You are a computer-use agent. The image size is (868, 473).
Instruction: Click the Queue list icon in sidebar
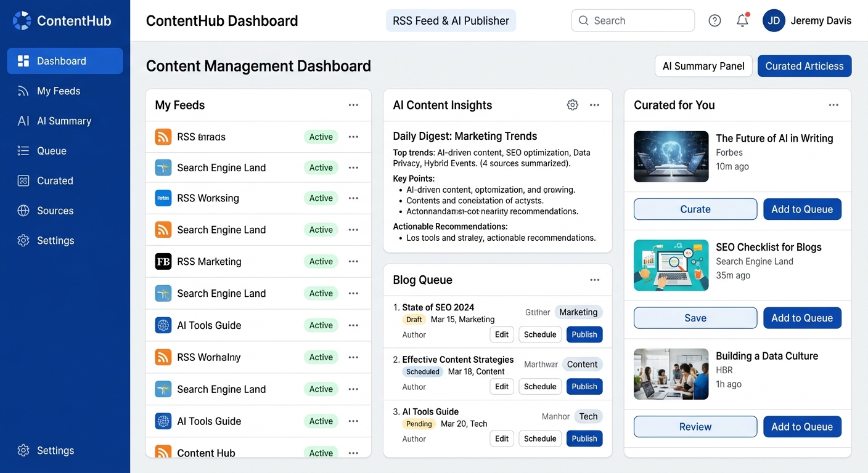click(23, 151)
